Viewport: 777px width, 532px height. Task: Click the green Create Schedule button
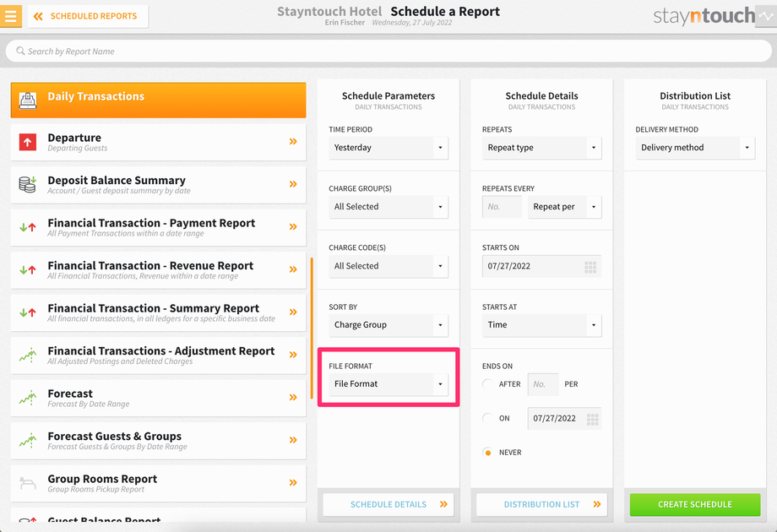pyautogui.click(x=695, y=504)
